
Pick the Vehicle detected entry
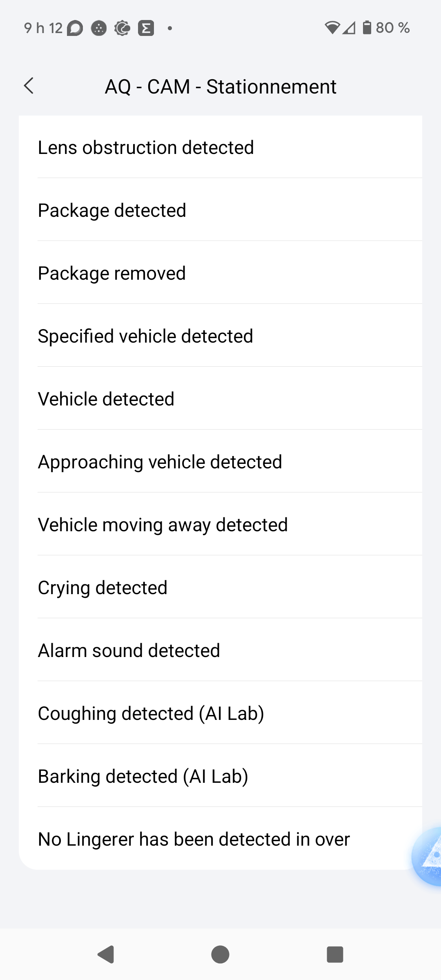(220, 399)
